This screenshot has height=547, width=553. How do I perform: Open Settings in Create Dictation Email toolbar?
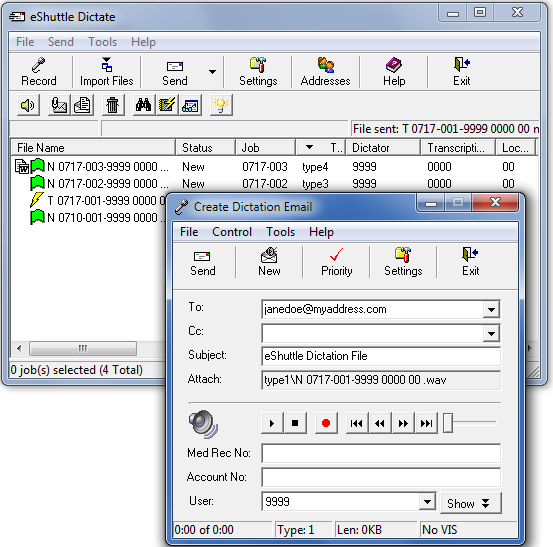click(403, 262)
